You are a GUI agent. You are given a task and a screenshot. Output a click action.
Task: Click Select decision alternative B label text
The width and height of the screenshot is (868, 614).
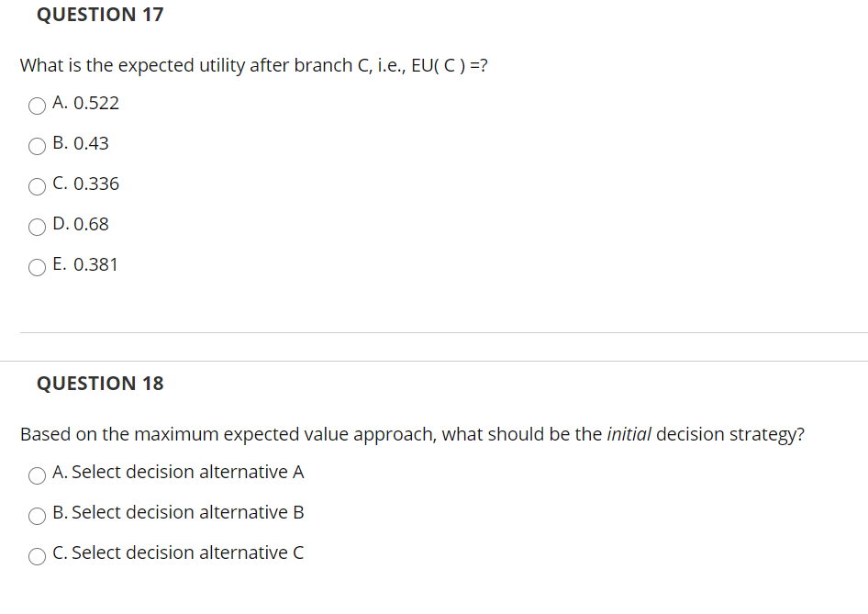(x=178, y=513)
